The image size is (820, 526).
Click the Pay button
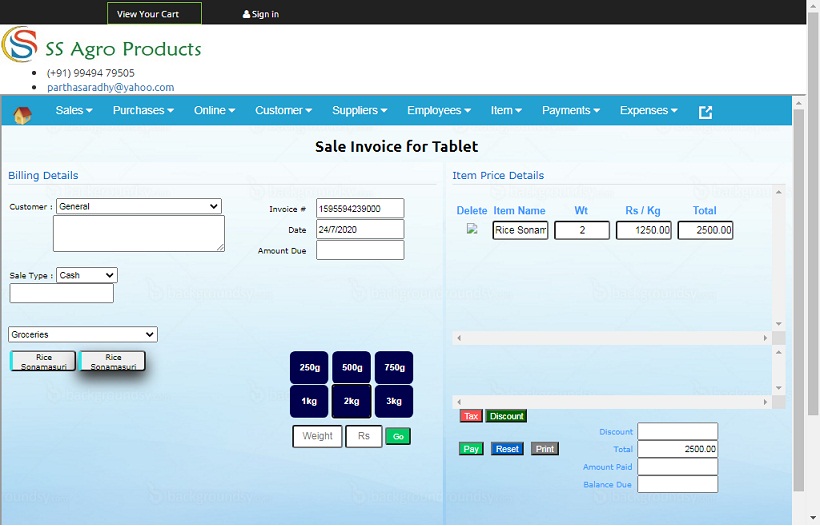[471, 449]
